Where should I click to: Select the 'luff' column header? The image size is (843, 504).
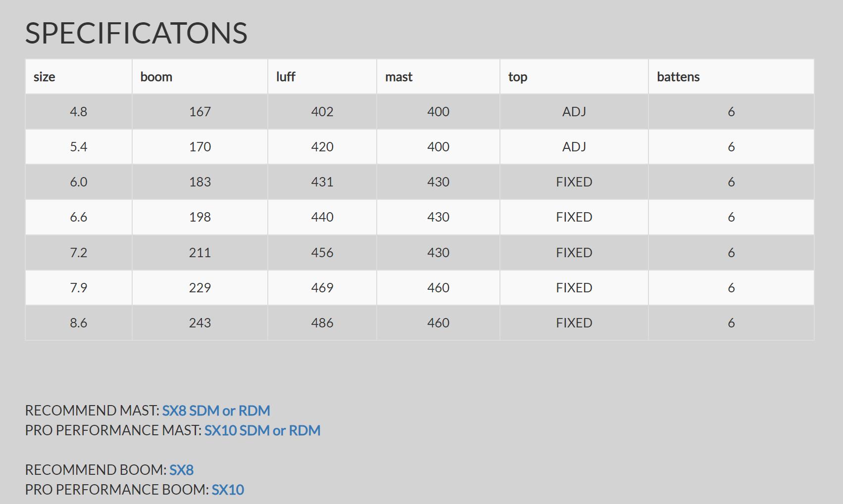pyautogui.click(x=322, y=77)
